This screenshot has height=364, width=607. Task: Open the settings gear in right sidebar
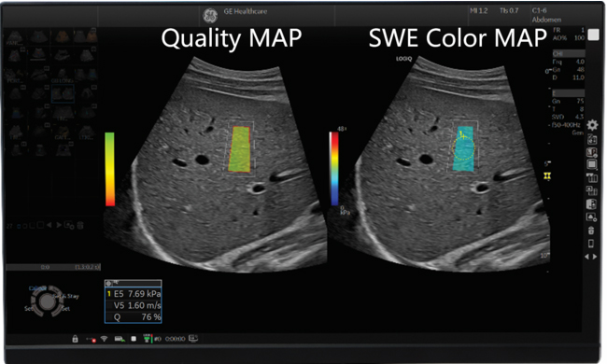click(592, 125)
